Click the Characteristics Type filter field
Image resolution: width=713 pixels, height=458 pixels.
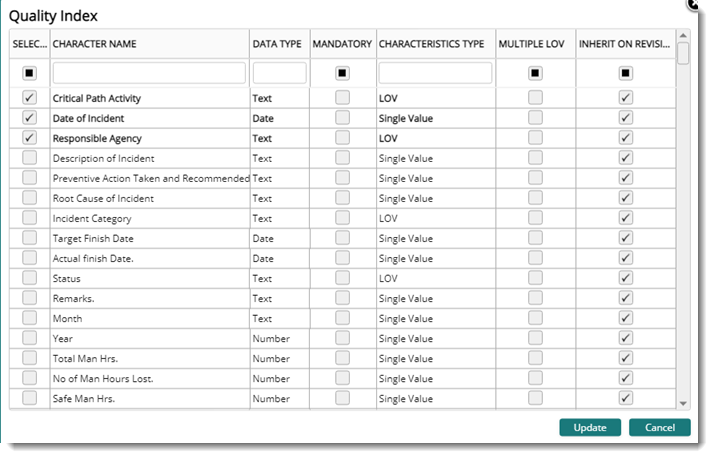point(434,73)
